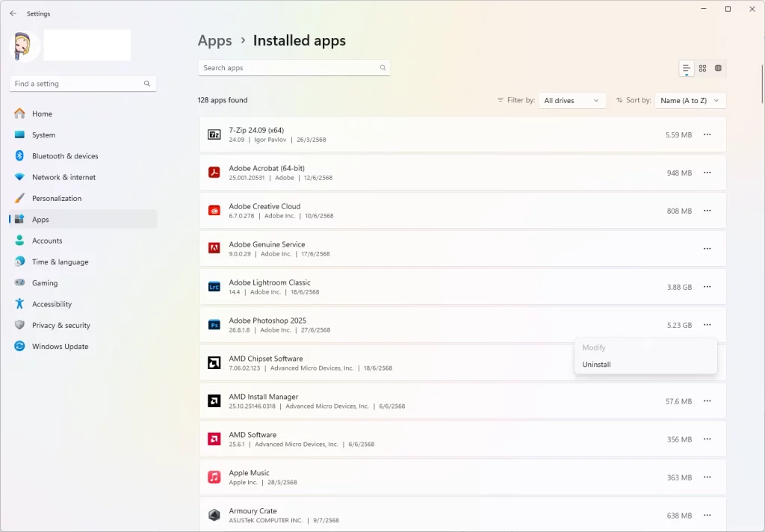Screen dimensions: 765x532
Task: Open Time & language settings
Action: [x=83, y=262]
